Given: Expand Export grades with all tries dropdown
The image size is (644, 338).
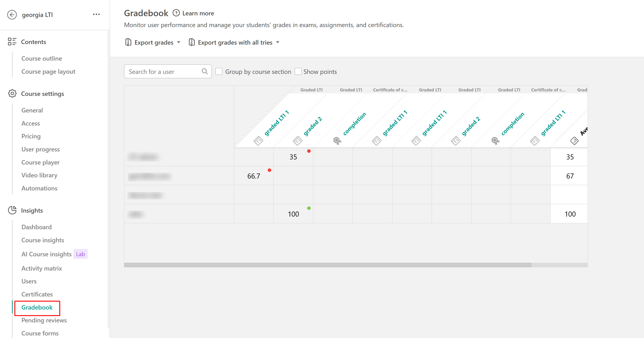Looking at the screenshot, I should pos(278,42).
